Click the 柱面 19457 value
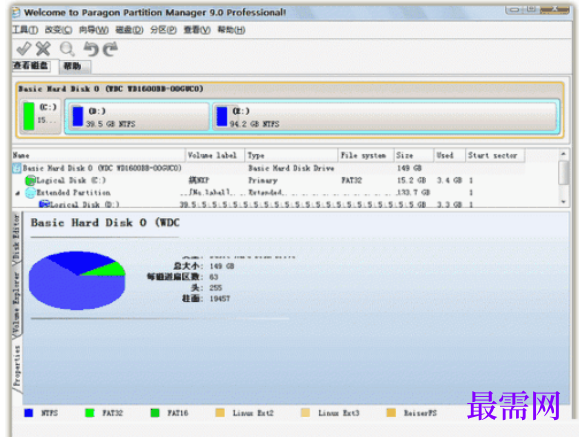Image resolution: width=579 pixels, height=437 pixels. click(220, 298)
